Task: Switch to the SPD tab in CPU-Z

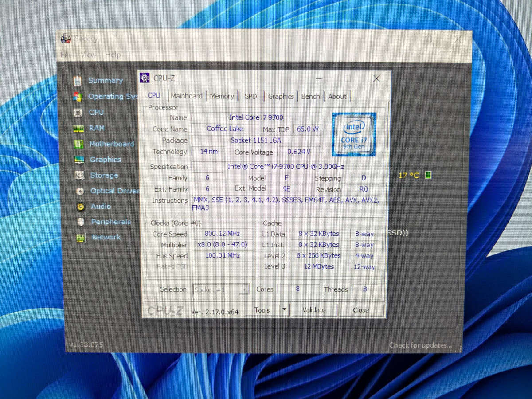Action: pyautogui.click(x=251, y=96)
